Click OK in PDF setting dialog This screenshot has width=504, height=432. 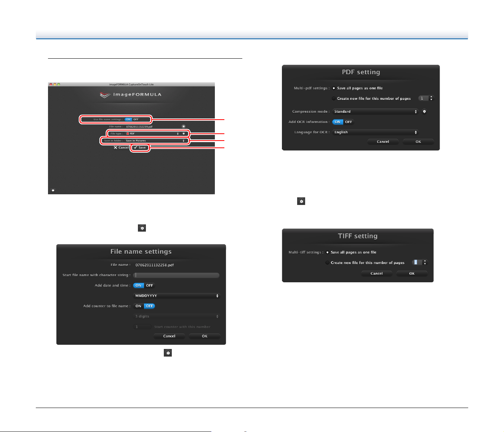click(x=418, y=142)
